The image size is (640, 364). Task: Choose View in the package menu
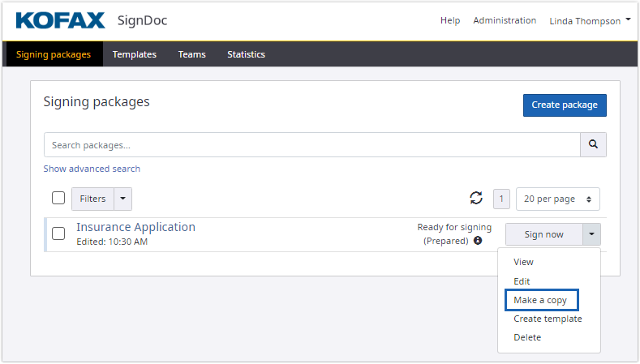(x=523, y=262)
